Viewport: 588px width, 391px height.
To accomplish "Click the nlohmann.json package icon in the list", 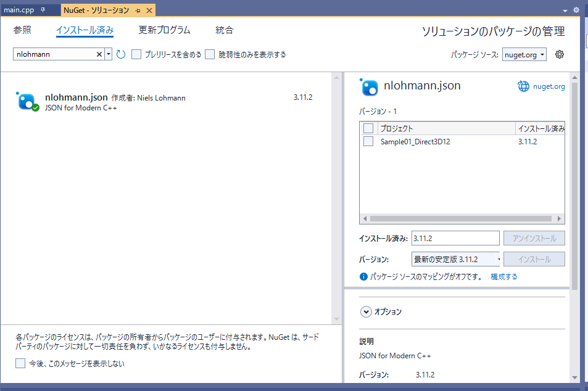I will 27,102.
